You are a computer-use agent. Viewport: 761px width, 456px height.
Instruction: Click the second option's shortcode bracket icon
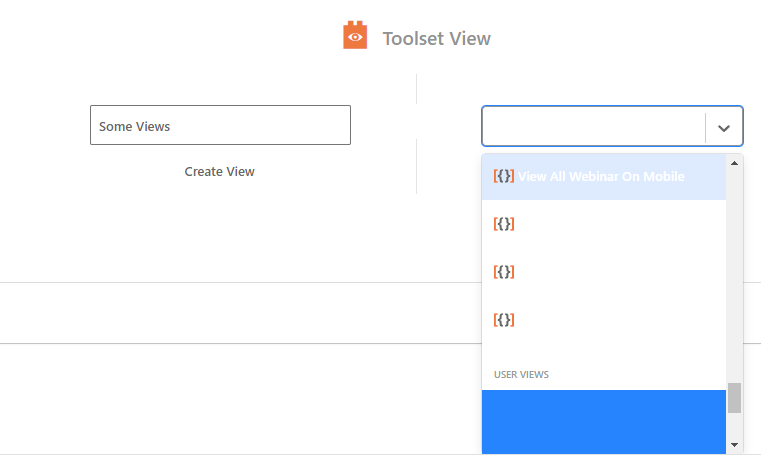click(x=504, y=224)
